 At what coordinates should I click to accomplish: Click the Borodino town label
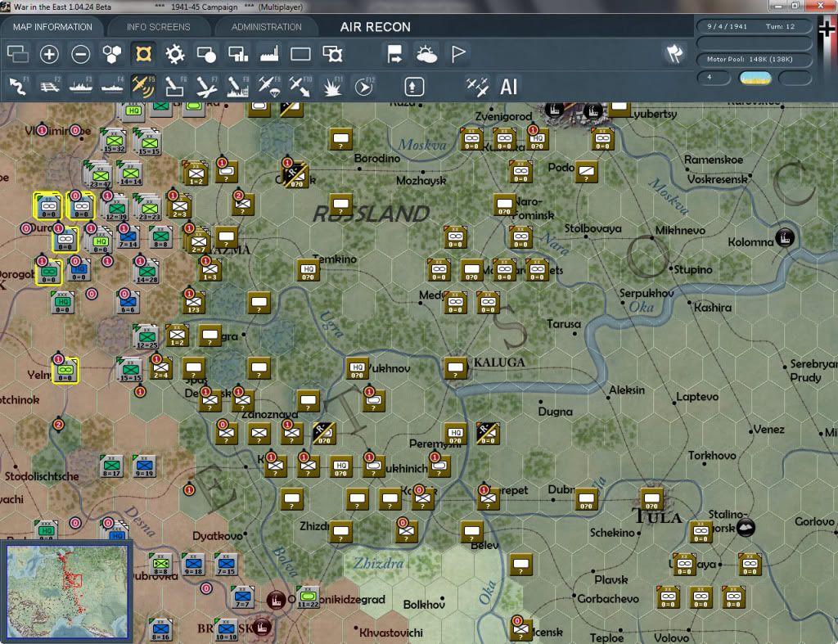(x=376, y=159)
